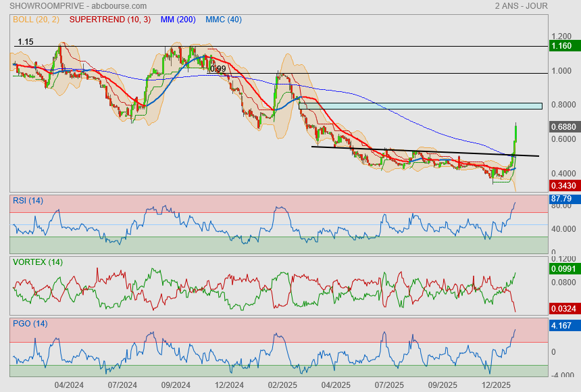Image resolution: width=581 pixels, height=392 pixels.
Task: Click the red 0.3430 price tag
Action: pyautogui.click(x=562, y=185)
